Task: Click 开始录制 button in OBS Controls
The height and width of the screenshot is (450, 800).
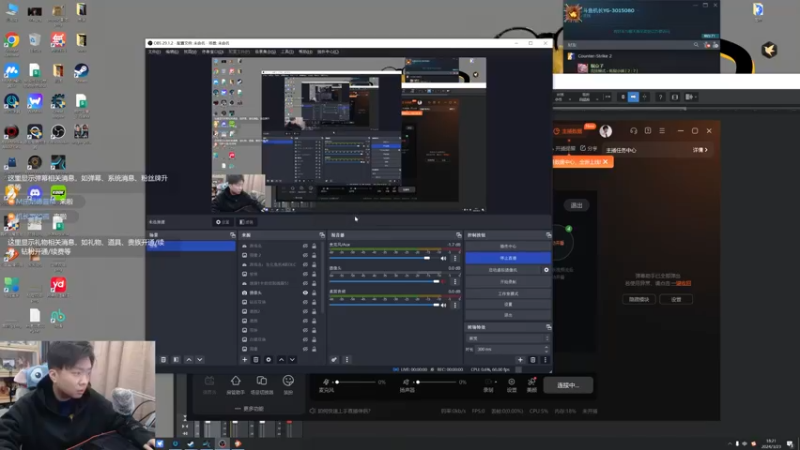Action: 508,282
